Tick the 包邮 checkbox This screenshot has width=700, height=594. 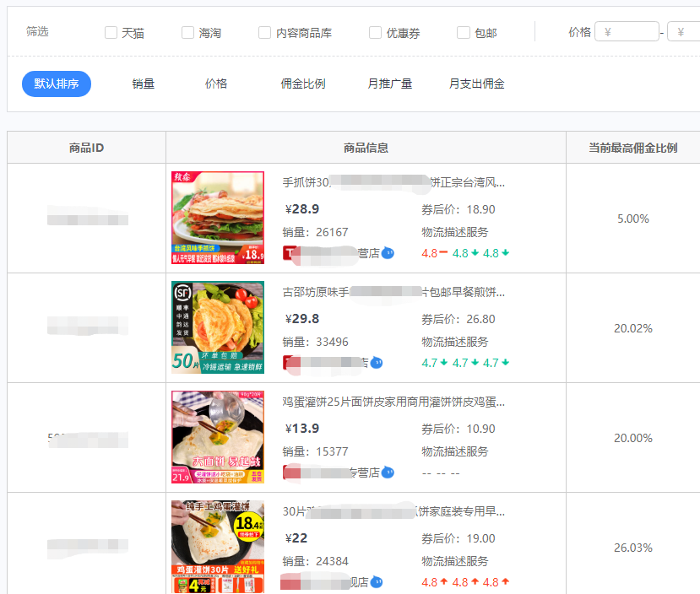(x=464, y=33)
